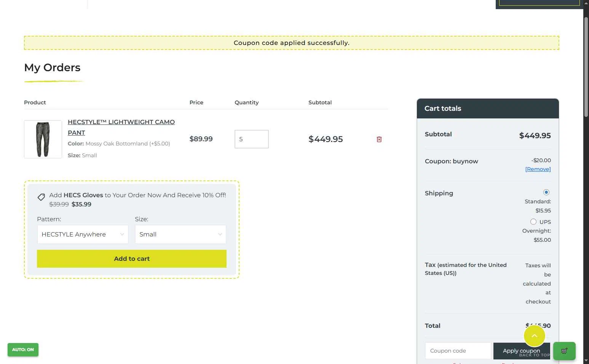Click the quantity field showing 5
This screenshot has width=589, height=364.
point(252,139)
